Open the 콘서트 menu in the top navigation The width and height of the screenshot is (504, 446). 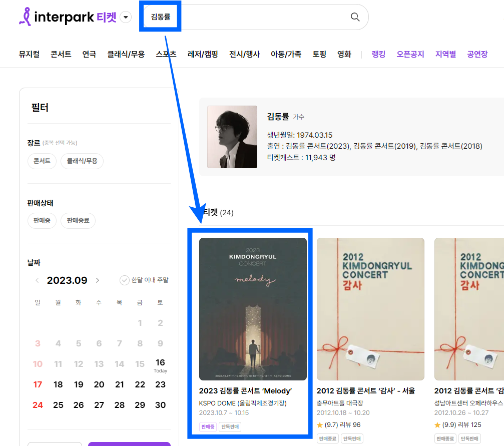pos(61,54)
